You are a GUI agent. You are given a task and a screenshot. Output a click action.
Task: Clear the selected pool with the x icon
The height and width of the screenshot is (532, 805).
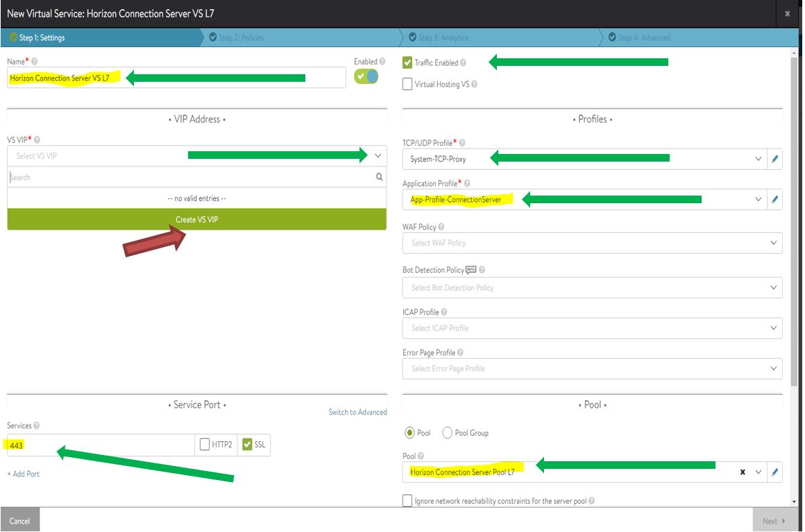[743, 472]
